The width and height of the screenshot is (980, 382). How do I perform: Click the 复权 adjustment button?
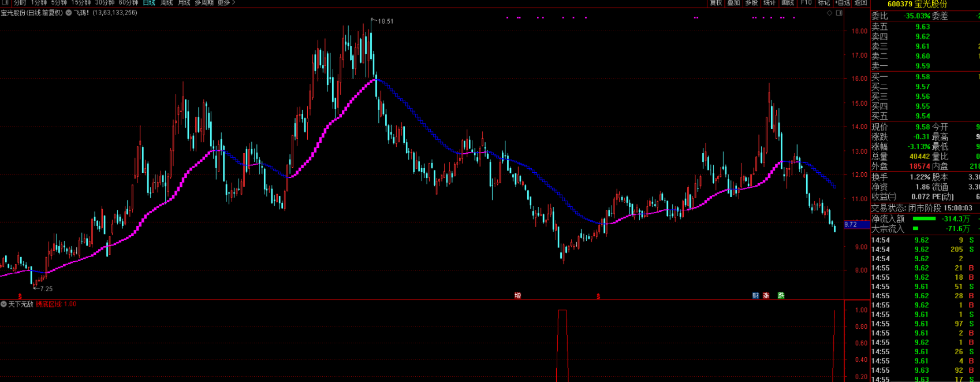click(x=716, y=3)
